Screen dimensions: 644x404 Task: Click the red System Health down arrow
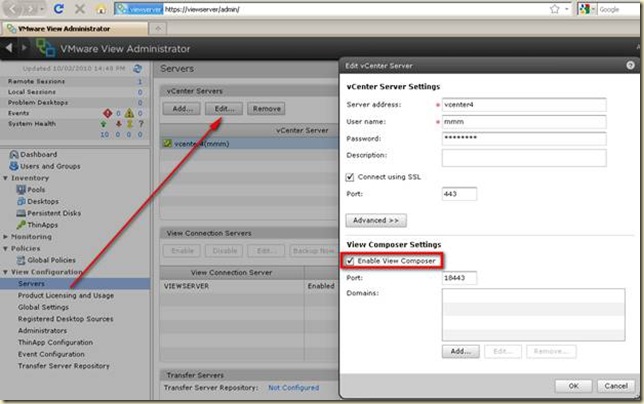tap(118, 124)
